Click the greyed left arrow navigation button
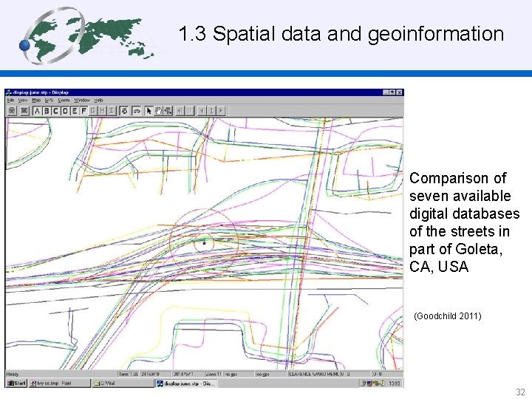 click(202, 111)
